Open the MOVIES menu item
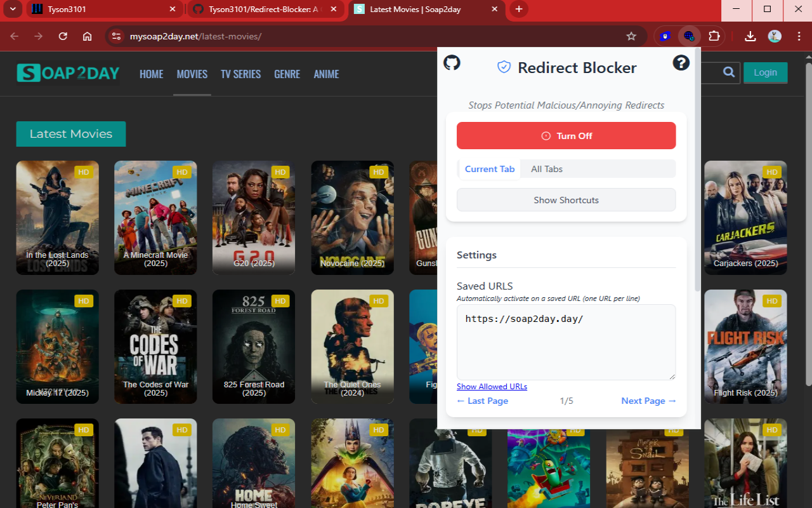812x508 pixels. tap(192, 74)
